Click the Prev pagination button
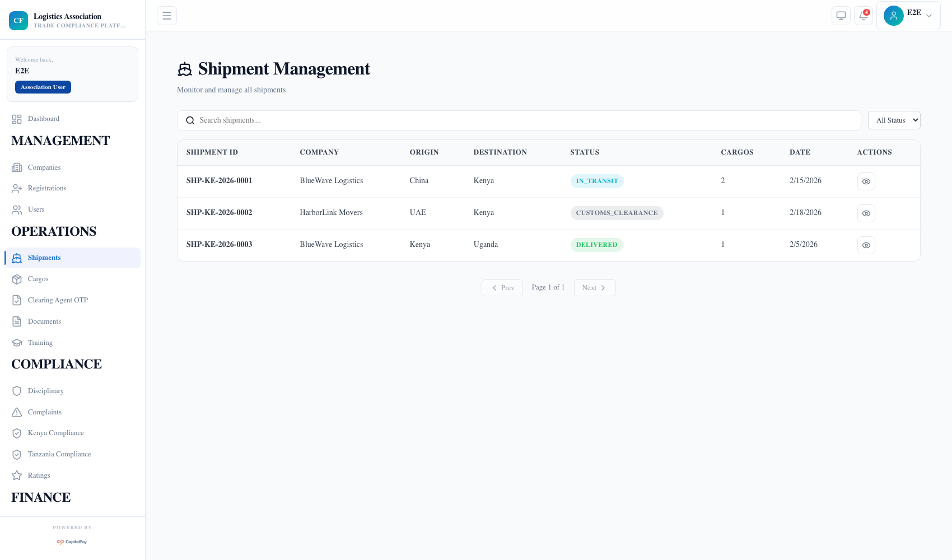 coord(502,287)
